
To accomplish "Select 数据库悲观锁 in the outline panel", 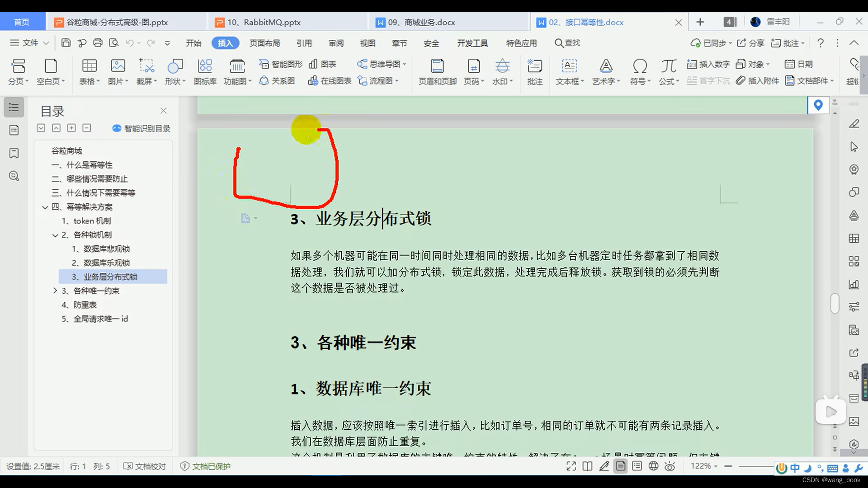I will tap(105, 249).
